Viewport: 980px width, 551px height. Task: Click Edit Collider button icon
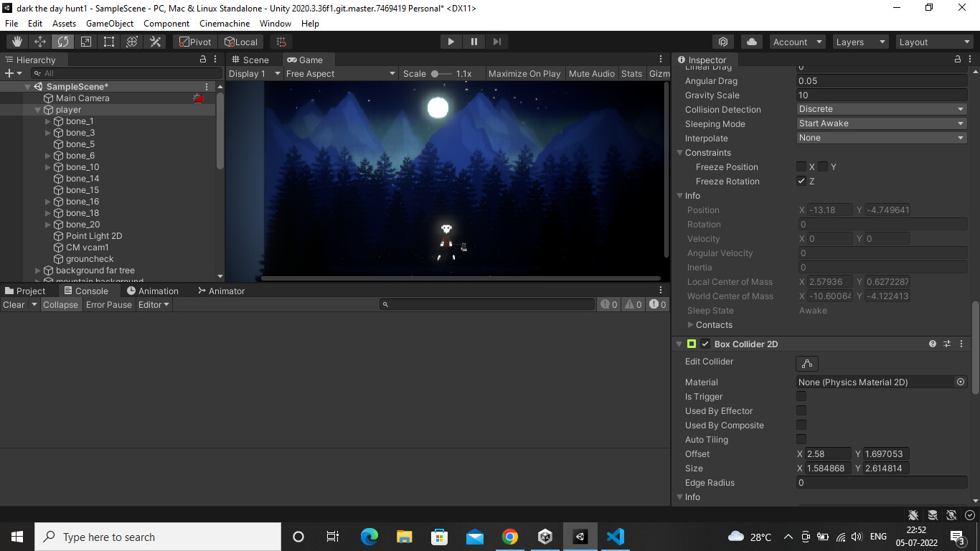807,364
